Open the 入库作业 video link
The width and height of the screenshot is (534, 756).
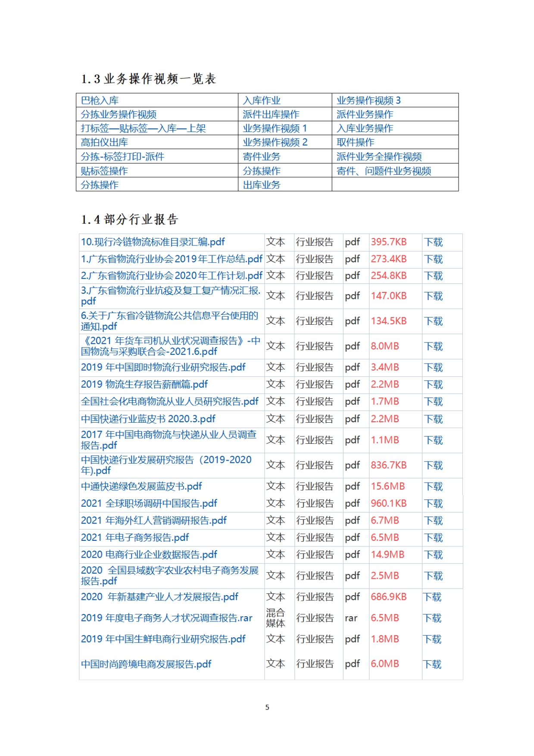pyautogui.click(x=262, y=100)
